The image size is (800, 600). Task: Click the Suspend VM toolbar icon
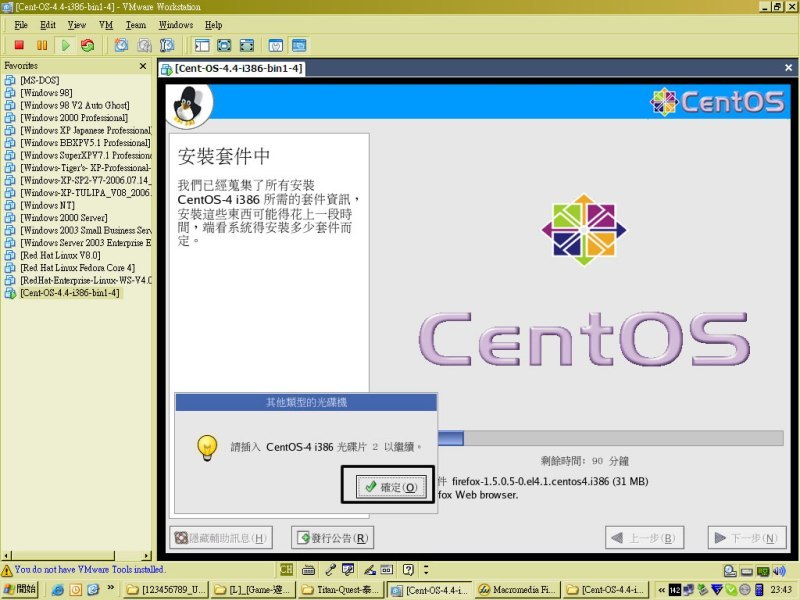click(42, 45)
